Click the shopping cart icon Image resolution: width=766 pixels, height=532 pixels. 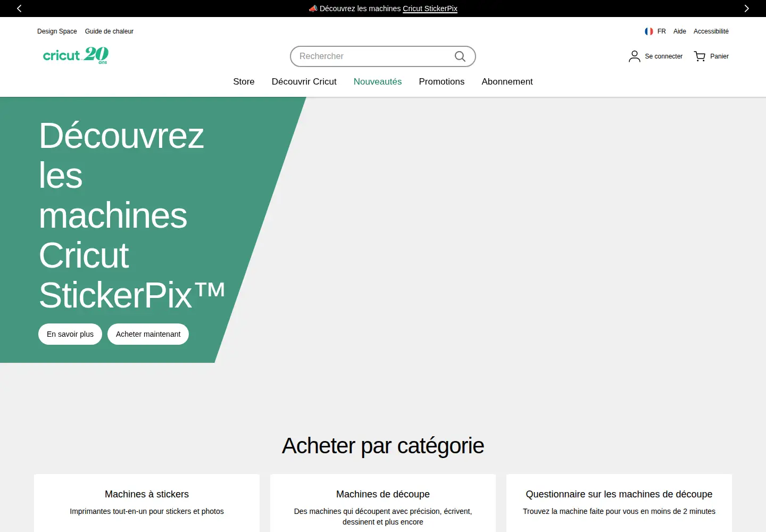[700, 56]
